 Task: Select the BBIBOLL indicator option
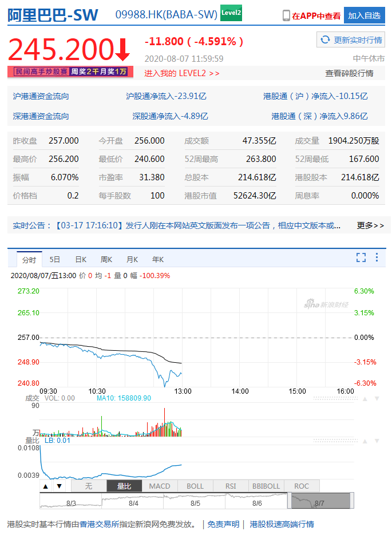[x=266, y=486]
